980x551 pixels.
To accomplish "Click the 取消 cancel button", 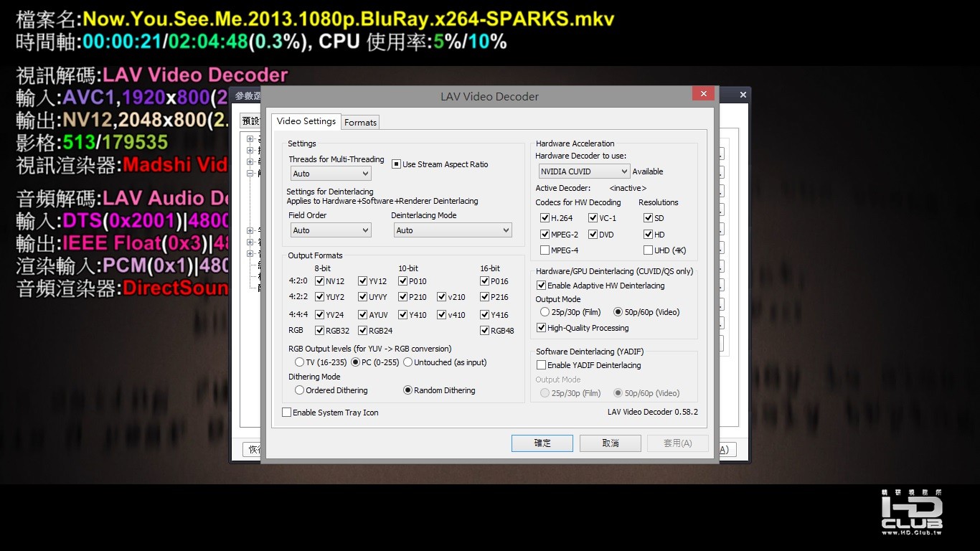I will [x=610, y=443].
